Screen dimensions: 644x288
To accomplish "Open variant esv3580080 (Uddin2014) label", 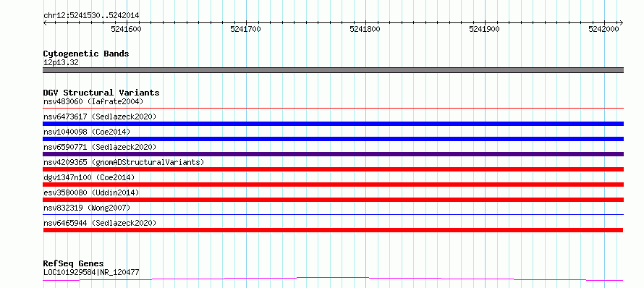I will point(91,192).
